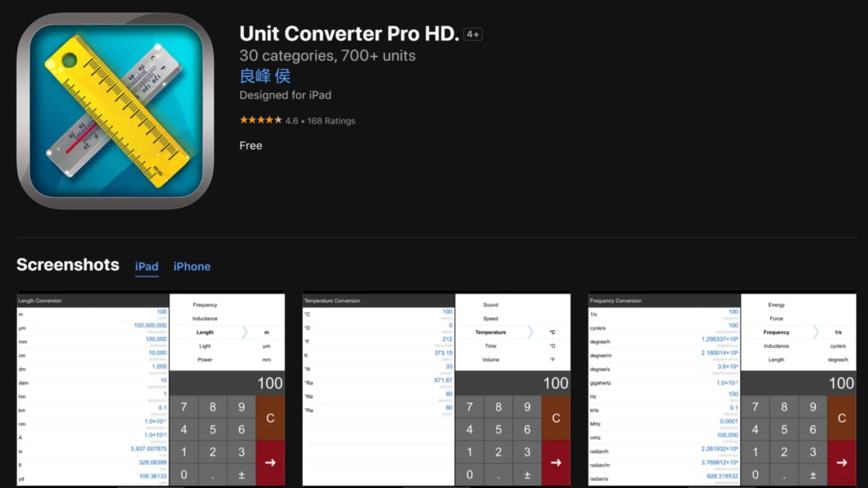This screenshot has height=488, width=868.
Task: Switch to the iPhone screenshots tab
Action: click(x=192, y=267)
